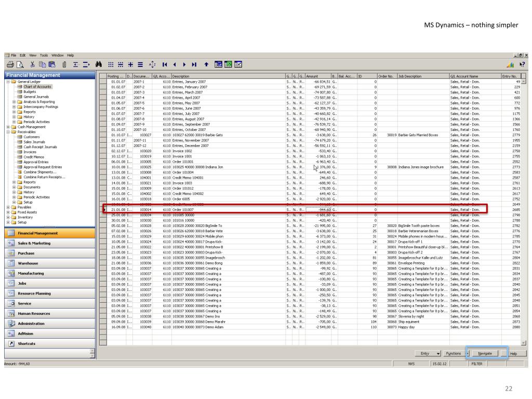Go to the next record
This screenshot has height=399, width=532.
pyautogui.click(x=184, y=64)
